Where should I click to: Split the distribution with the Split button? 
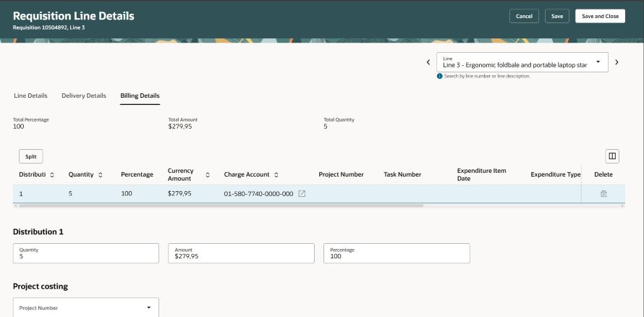click(31, 156)
